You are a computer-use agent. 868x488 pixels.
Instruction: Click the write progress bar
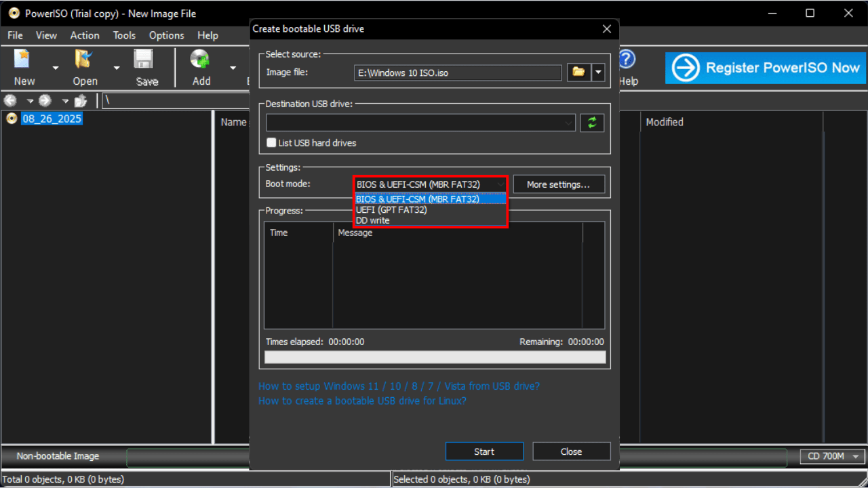coord(435,357)
